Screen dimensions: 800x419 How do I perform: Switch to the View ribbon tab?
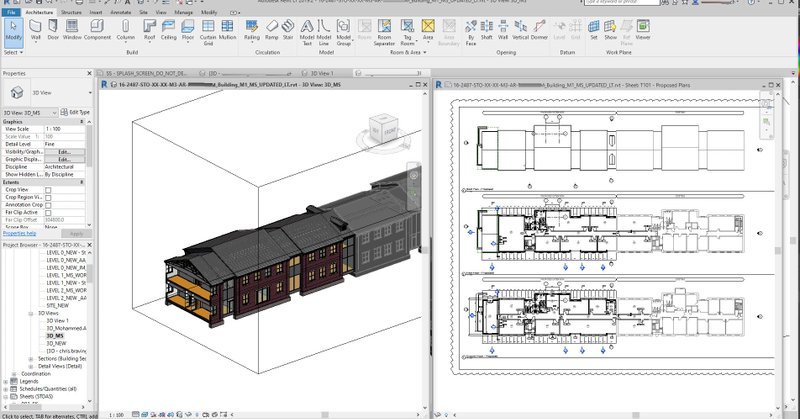click(161, 12)
